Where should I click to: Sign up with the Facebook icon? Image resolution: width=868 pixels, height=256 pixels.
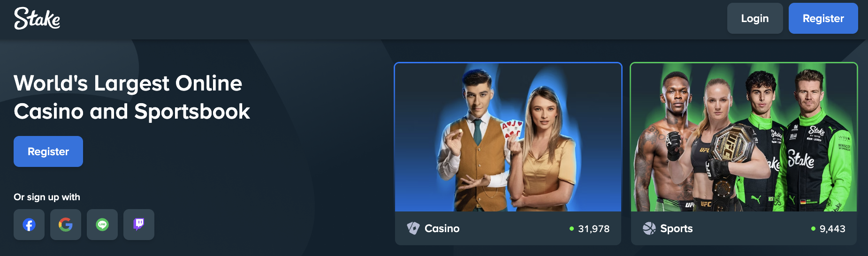(x=29, y=225)
